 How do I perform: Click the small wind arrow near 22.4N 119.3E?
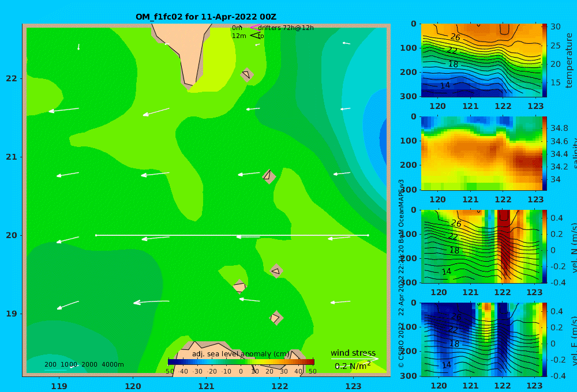(x=78, y=47)
